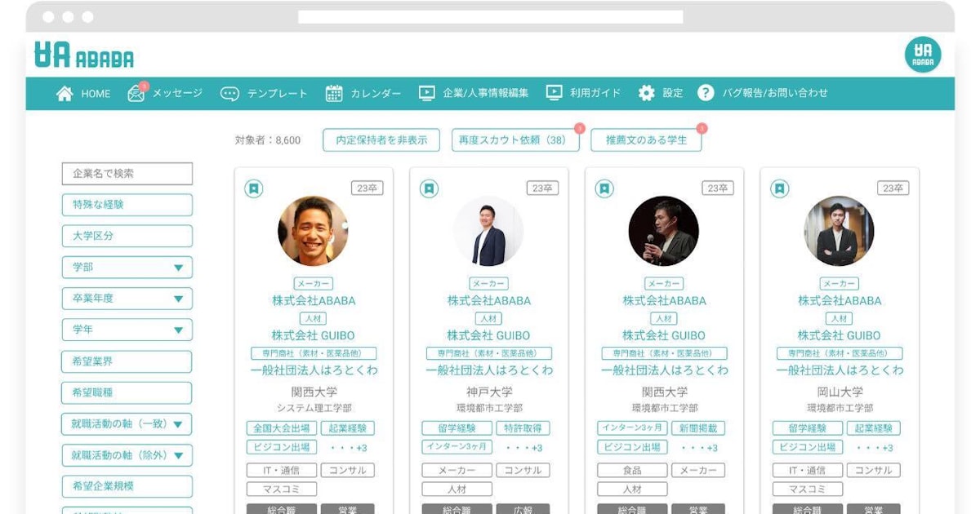
Task: Open the messages envelope icon
Action: click(x=136, y=94)
